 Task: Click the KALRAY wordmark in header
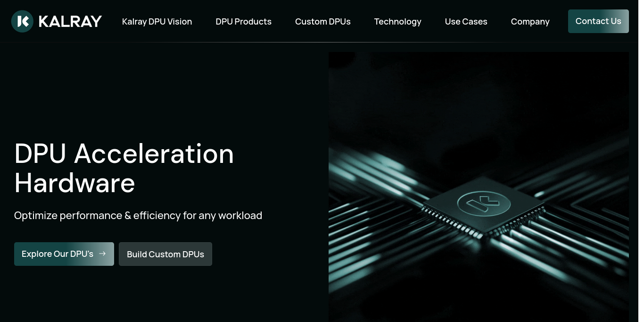(x=70, y=21)
